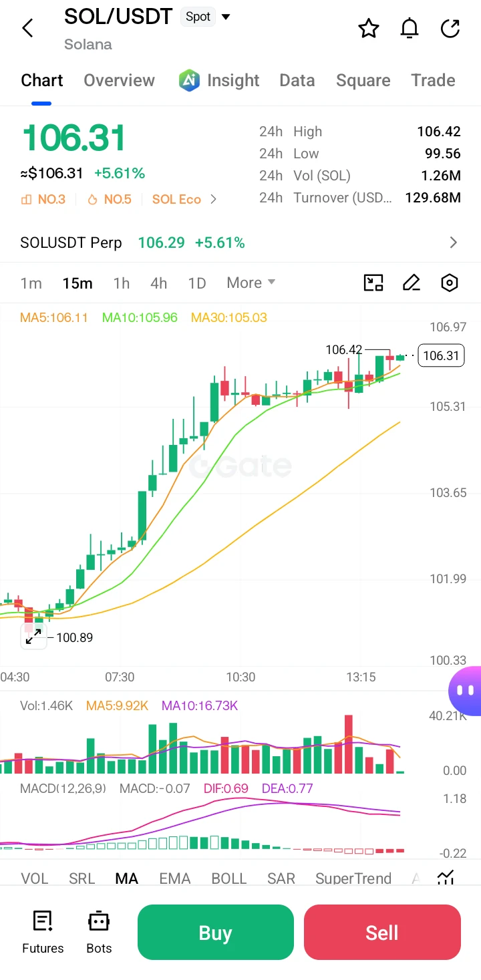Open indicator settings chart icon
The height and width of the screenshot is (980, 481).
446,878
